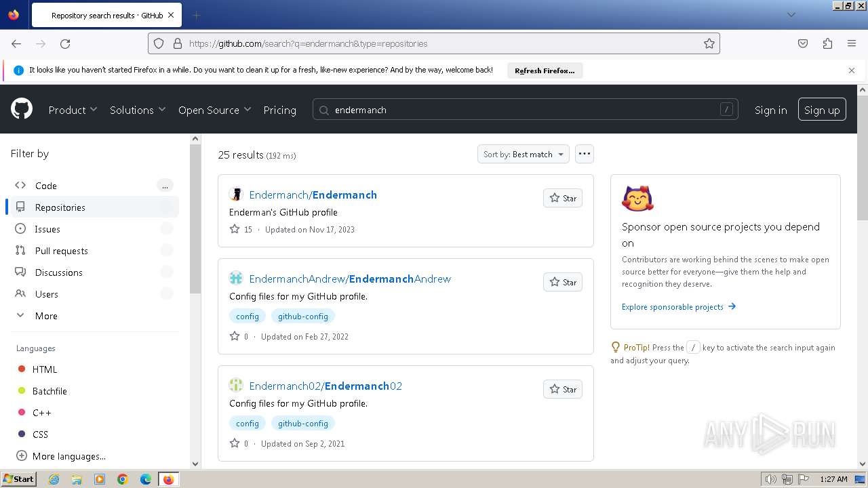Dismiss the Refresh Firefox notification bar
Image resolution: width=868 pixels, height=488 pixels.
[x=852, y=70]
